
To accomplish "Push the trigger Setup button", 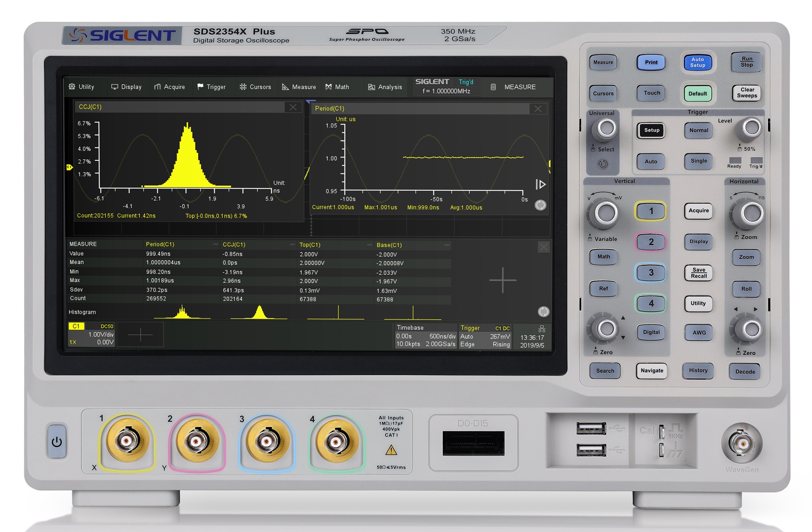I will (651, 130).
